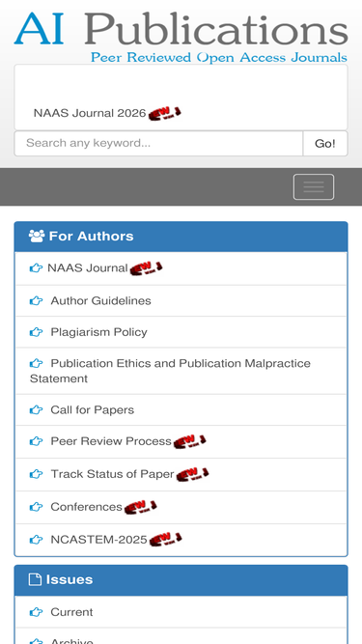Open the Conferences link
Image resolution: width=362 pixels, height=644 pixels.
(x=86, y=507)
